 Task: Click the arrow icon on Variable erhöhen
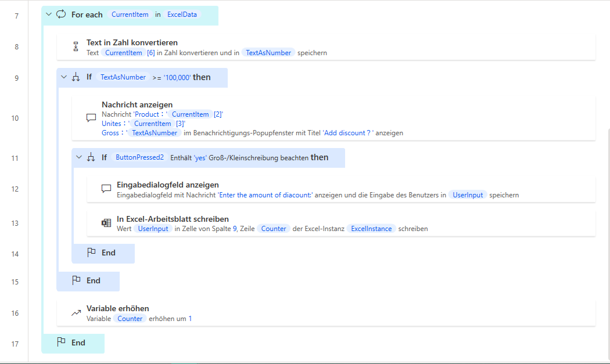point(76,313)
